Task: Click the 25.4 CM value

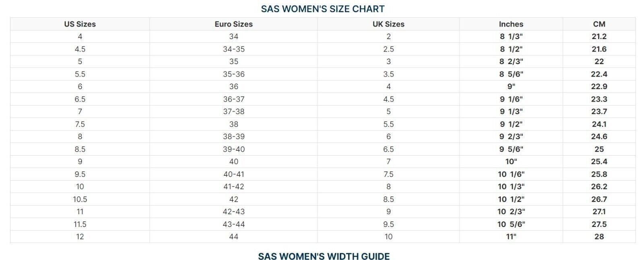Action: pos(599,162)
